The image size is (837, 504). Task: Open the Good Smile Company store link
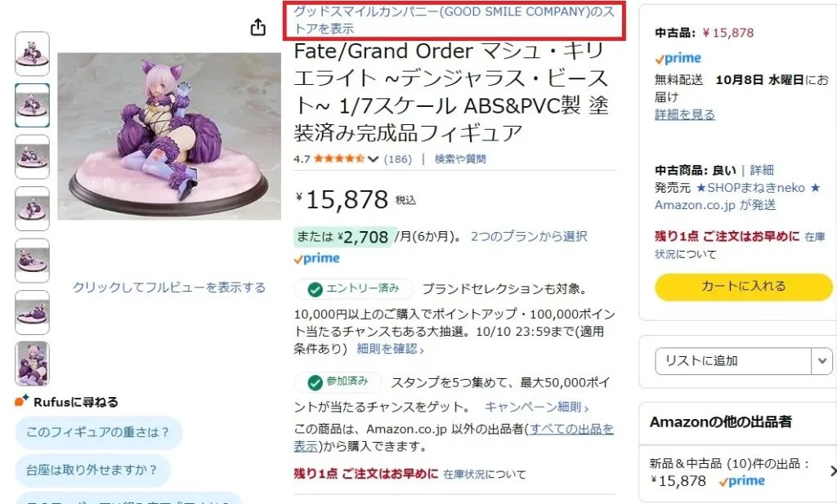(454, 20)
